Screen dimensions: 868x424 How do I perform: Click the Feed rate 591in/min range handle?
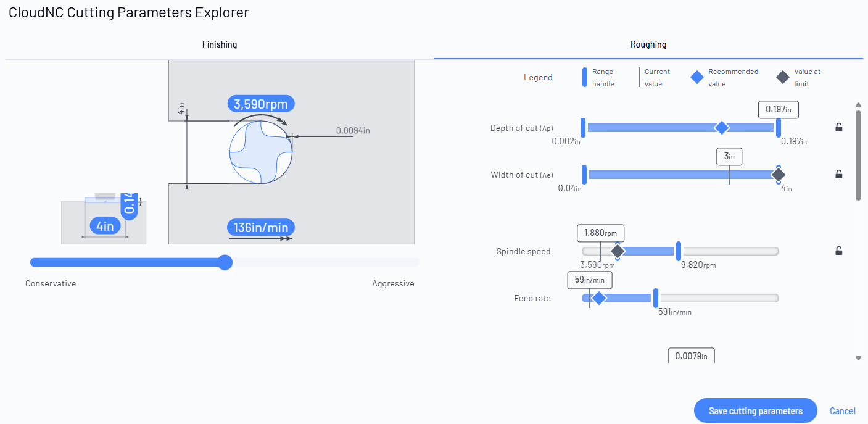point(656,298)
